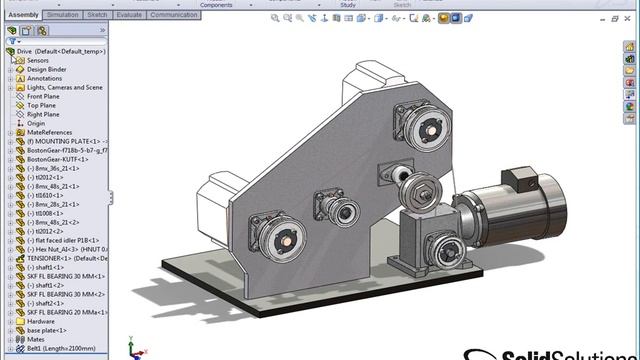Expand the Hardware folder node
Screen dimensions: 640x360
click(x=11, y=321)
